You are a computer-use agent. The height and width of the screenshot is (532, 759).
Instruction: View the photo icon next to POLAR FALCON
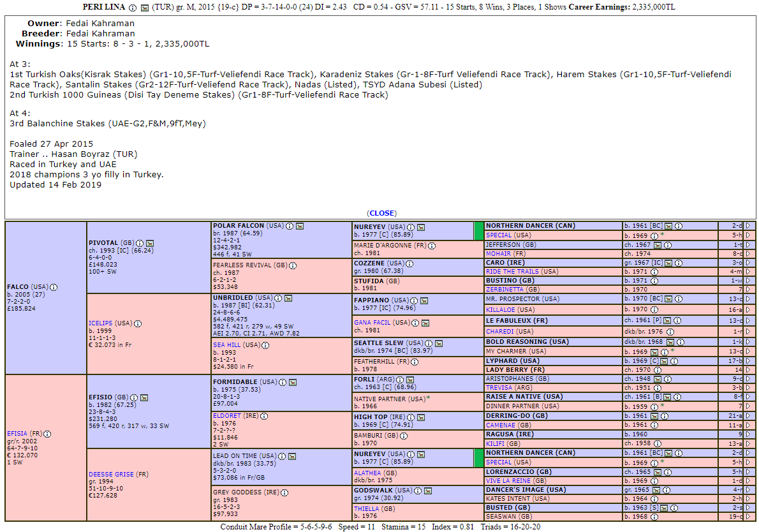click(x=300, y=226)
